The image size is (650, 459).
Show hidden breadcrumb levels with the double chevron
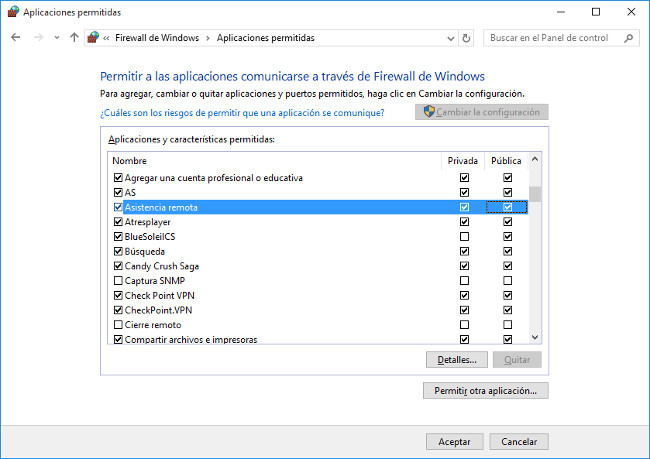(x=106, y=38)
